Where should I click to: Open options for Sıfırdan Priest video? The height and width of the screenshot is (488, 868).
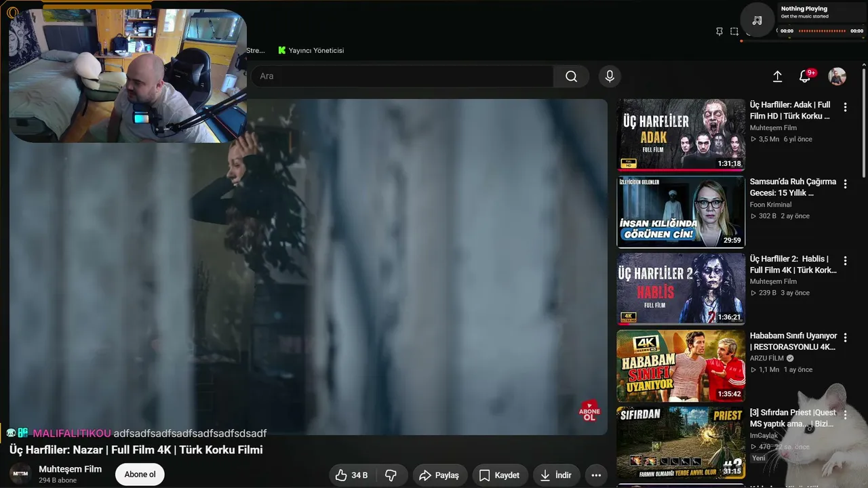click(845, 414)
